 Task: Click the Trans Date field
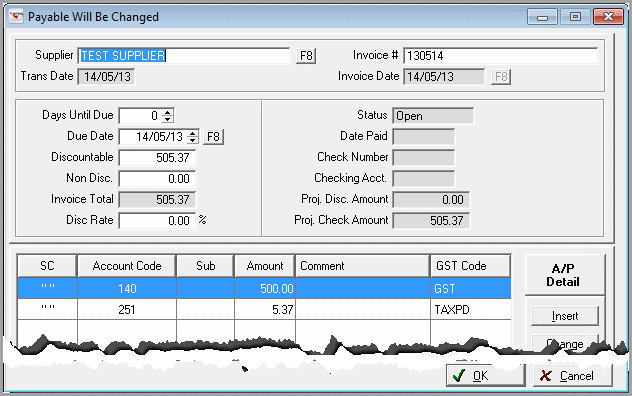tap(106, 77)
